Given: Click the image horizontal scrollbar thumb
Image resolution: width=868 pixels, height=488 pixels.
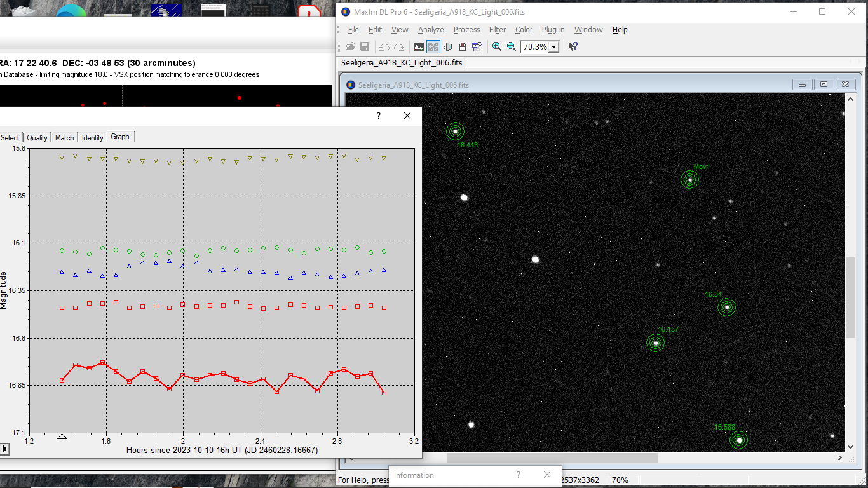Looking at the screenshot, I should point(552,457).
